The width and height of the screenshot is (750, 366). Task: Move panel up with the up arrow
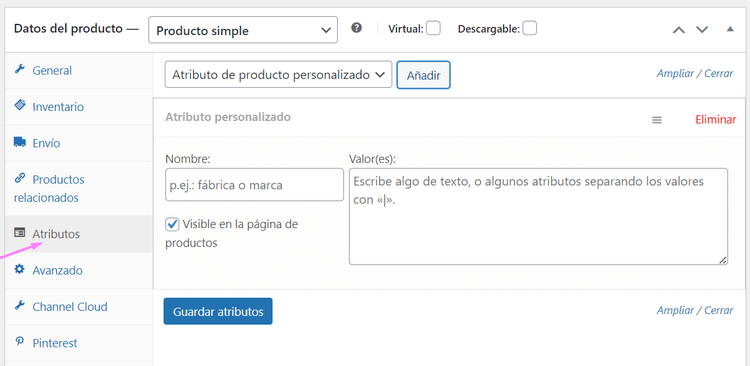pos(679,30)
